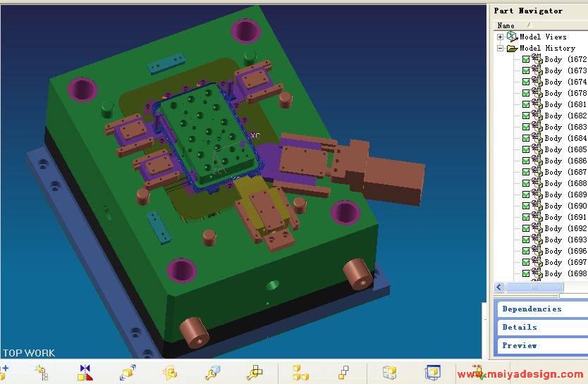Uncheck the Body (1678 checkbox

click(x=526, y=93)
